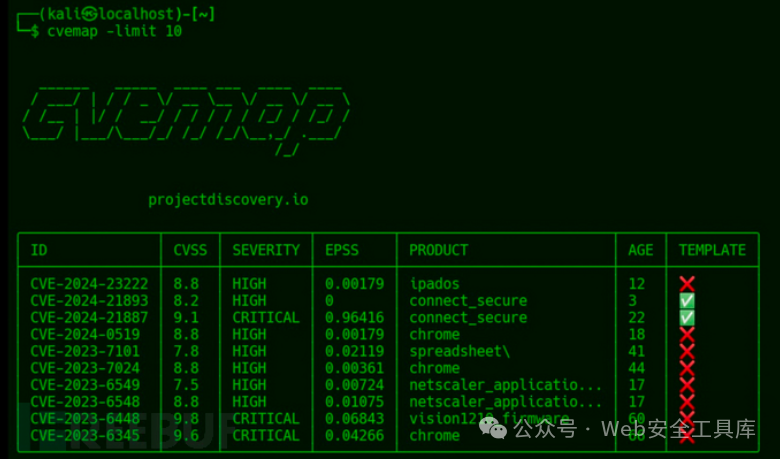This screenshot has height=459, width=780.
Task: Select the red cross for CVE-2024-0519
Action: pos(687,335)
